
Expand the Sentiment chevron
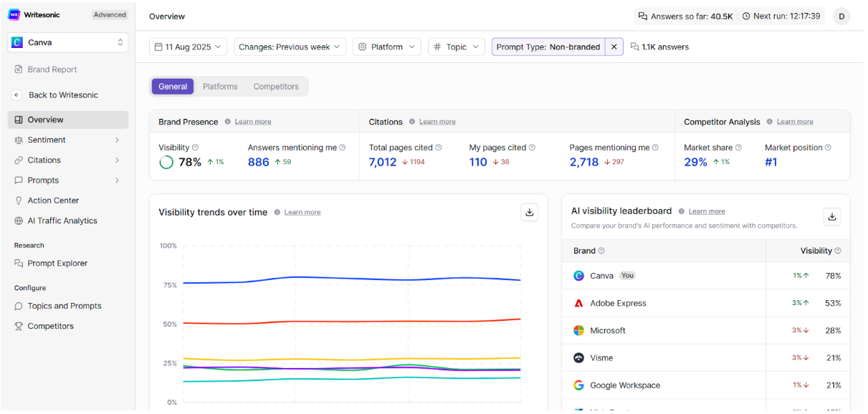click(117, 140)
